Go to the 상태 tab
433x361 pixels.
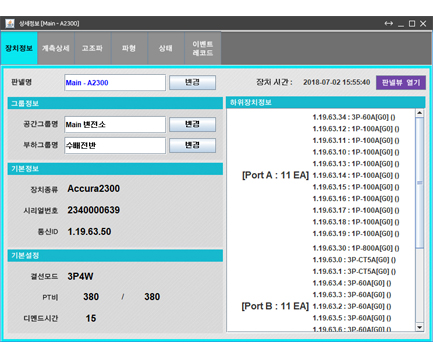(166, 48)
